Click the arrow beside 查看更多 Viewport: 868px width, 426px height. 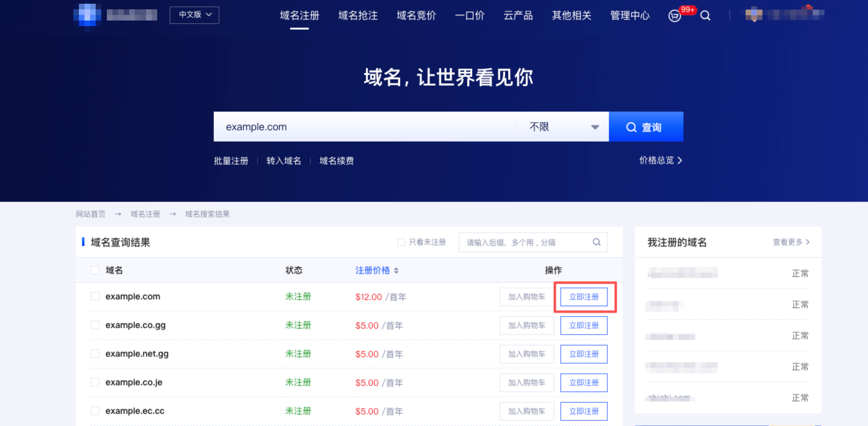(x=808, y=242)
